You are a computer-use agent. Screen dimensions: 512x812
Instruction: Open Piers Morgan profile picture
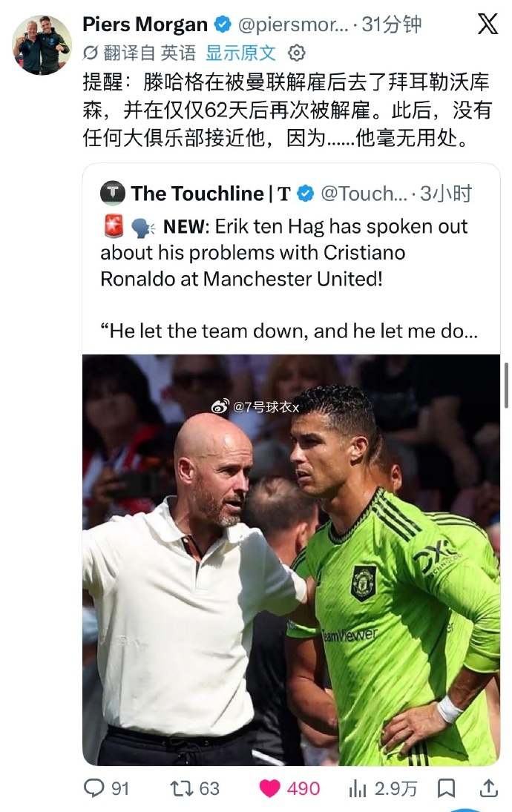[x=42, y=44]
